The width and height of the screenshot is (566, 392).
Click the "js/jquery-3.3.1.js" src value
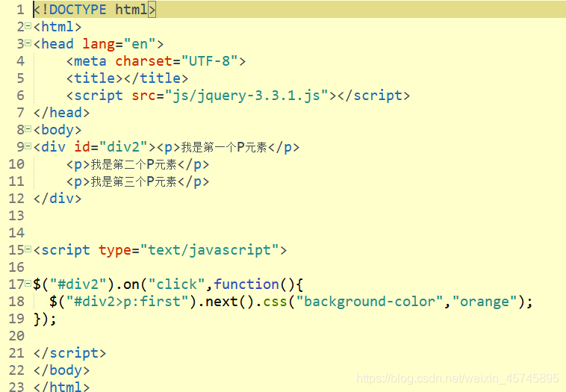(x=246, y=96)
